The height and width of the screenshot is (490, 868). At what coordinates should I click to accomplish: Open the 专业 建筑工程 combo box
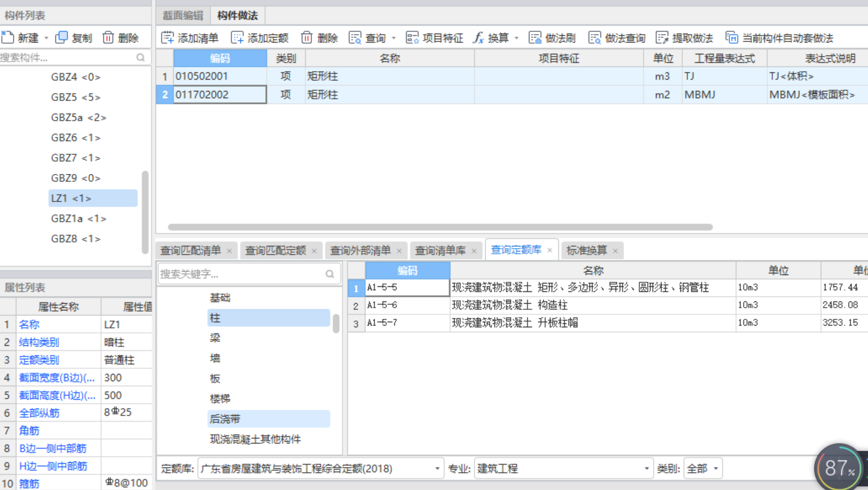564,468
